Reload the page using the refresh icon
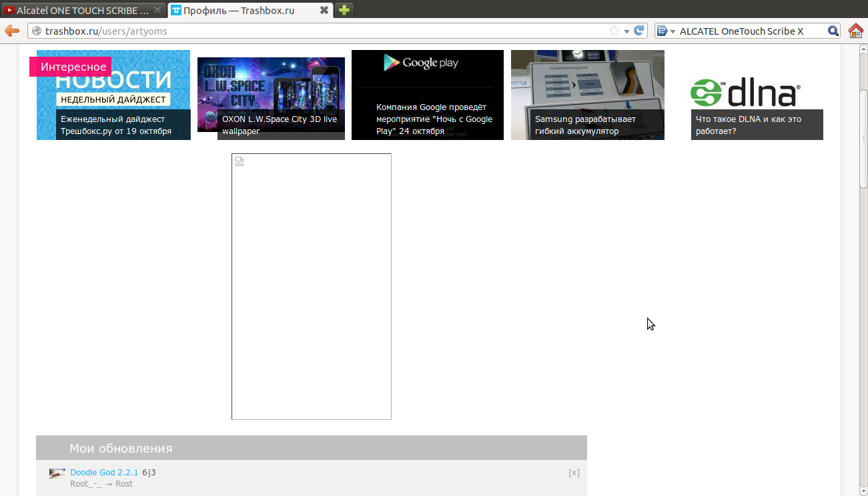This screenshot has height=496, width=868. click(640, 31)
